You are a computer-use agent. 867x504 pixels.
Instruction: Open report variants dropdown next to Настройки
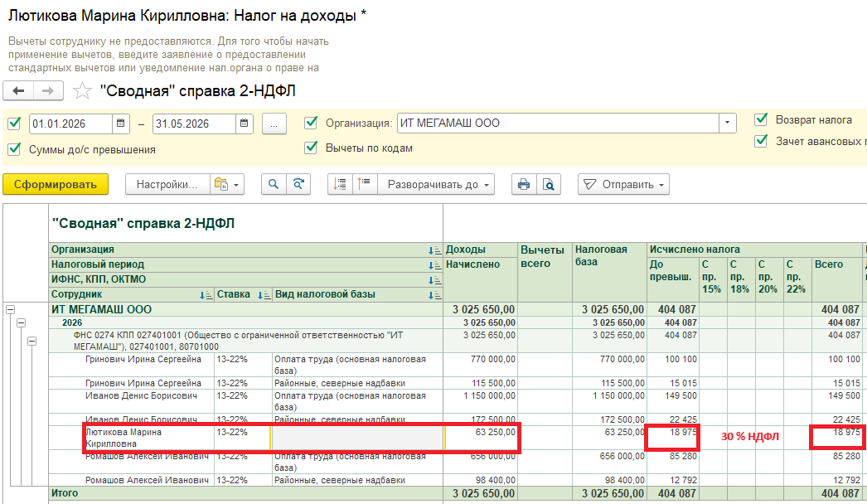point(225,184)
